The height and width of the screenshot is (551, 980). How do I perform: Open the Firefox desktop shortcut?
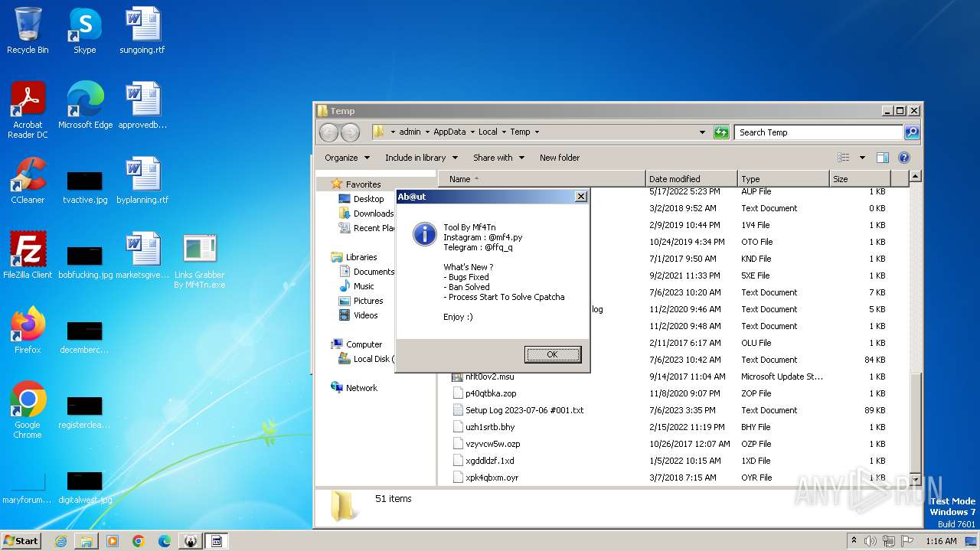tap(28, 330)
